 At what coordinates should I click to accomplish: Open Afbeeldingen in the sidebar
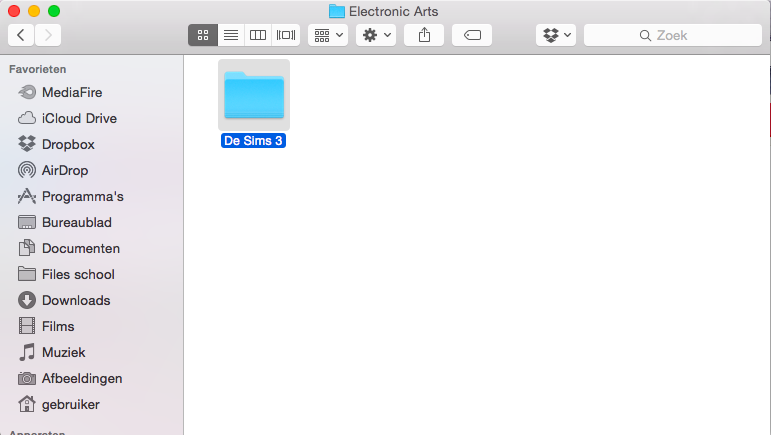70,379
